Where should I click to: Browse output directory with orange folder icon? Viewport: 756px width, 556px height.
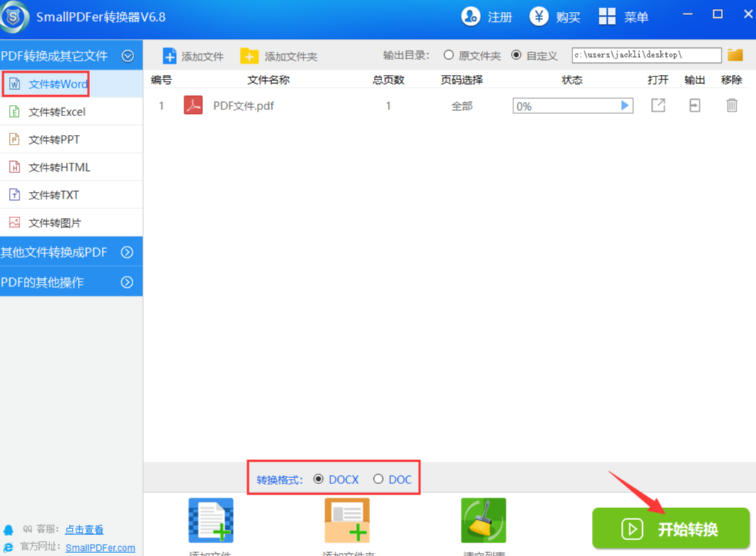[735, 55]
